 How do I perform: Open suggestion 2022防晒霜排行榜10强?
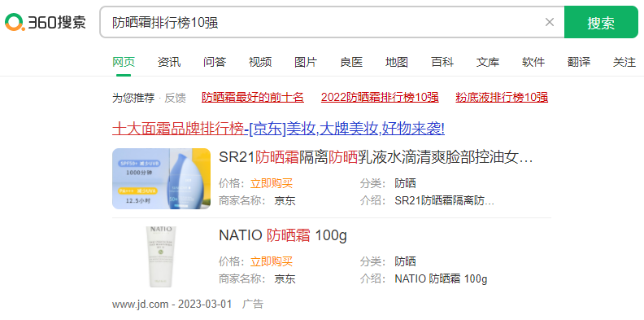[380, 98]
